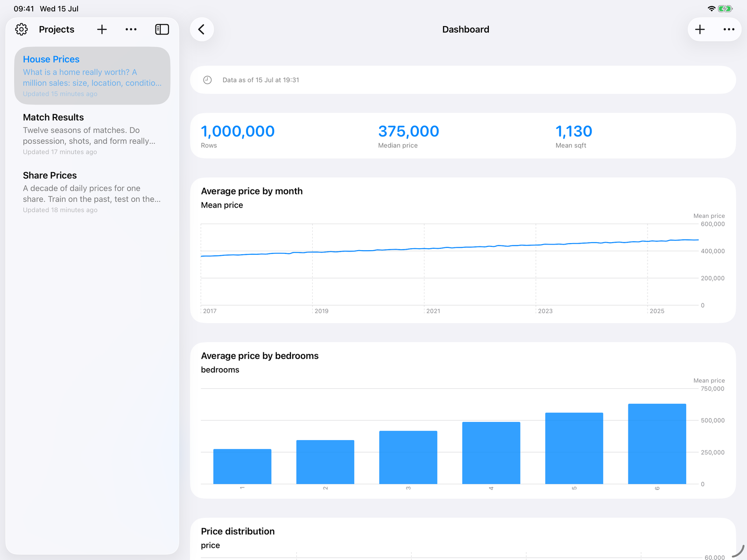
Task: Click 'Updated 17 minutes ago' under Match Results
Action: click(x=60, y=152)
